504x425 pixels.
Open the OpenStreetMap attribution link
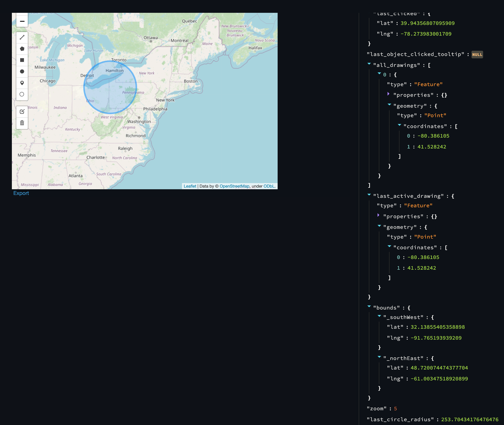(234, 186)
